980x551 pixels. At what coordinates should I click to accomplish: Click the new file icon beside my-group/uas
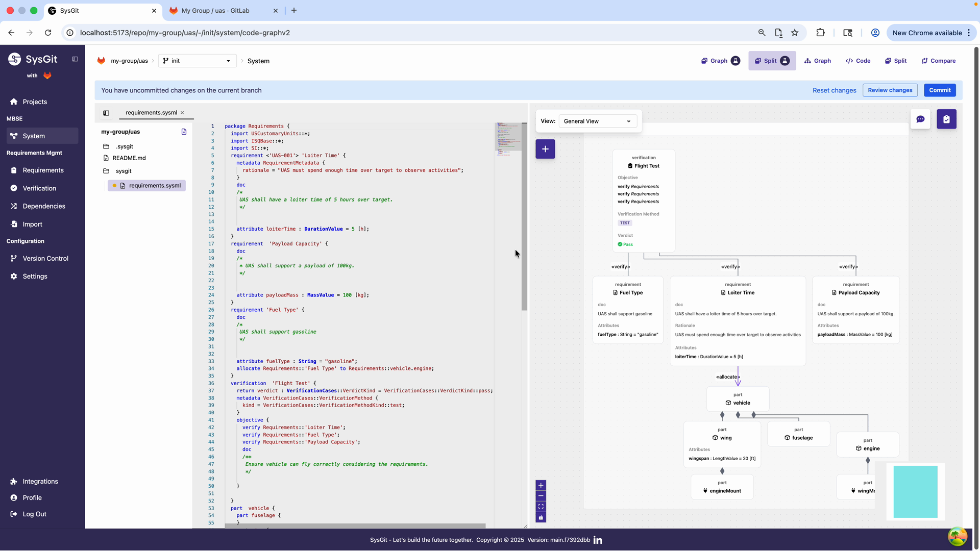pyautogui.click(x=184, y=132)
